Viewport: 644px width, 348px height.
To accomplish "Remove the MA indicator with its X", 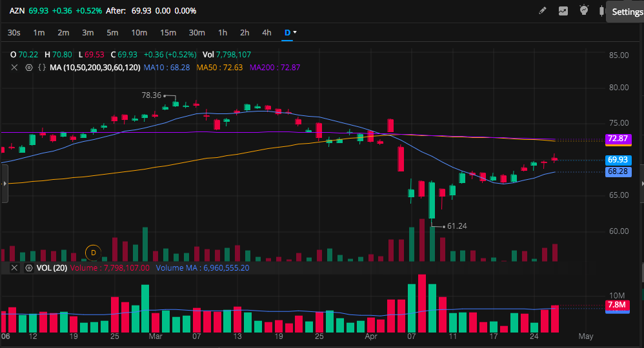I will (14, 67).
